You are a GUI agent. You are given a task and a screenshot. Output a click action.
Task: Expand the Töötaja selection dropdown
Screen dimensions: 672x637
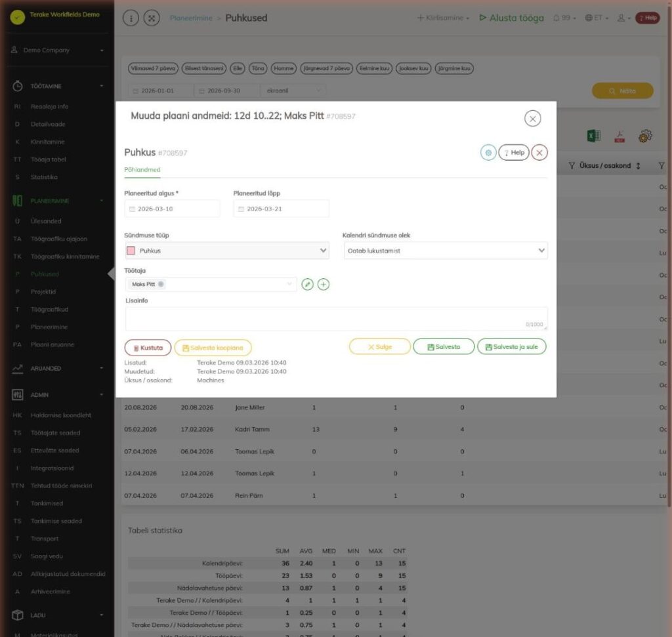click(x=289, y=283)
